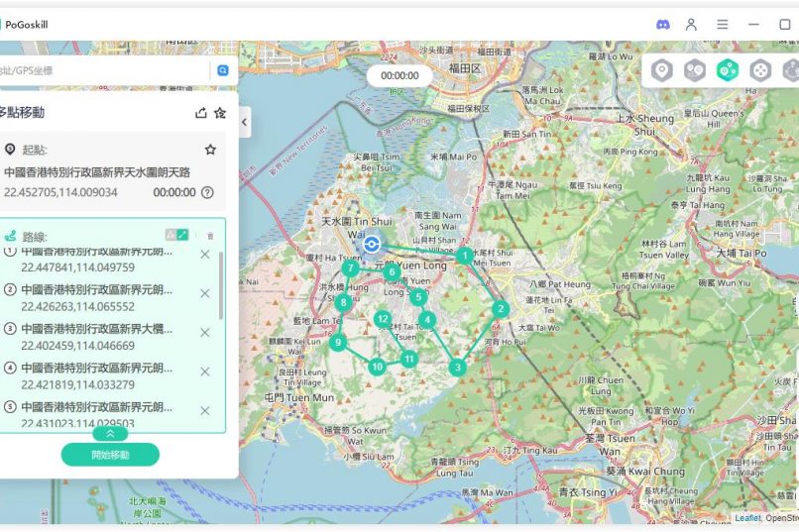Toggle the gray loop route option
This screenshot has height=532, width=799.
coord(170,235)
